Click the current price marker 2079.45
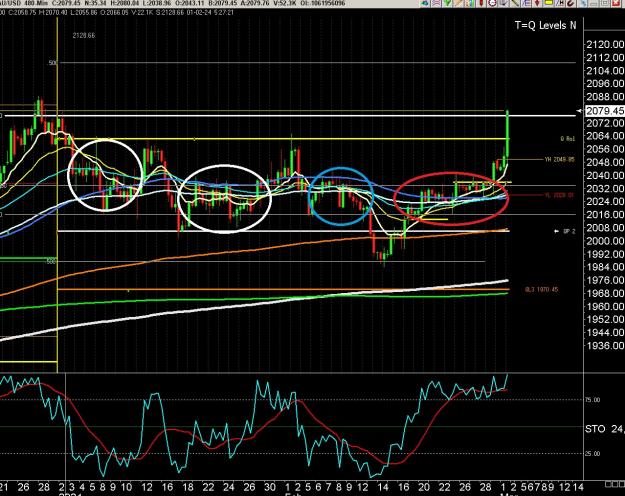The image size is (625, 496). [605, 110]
